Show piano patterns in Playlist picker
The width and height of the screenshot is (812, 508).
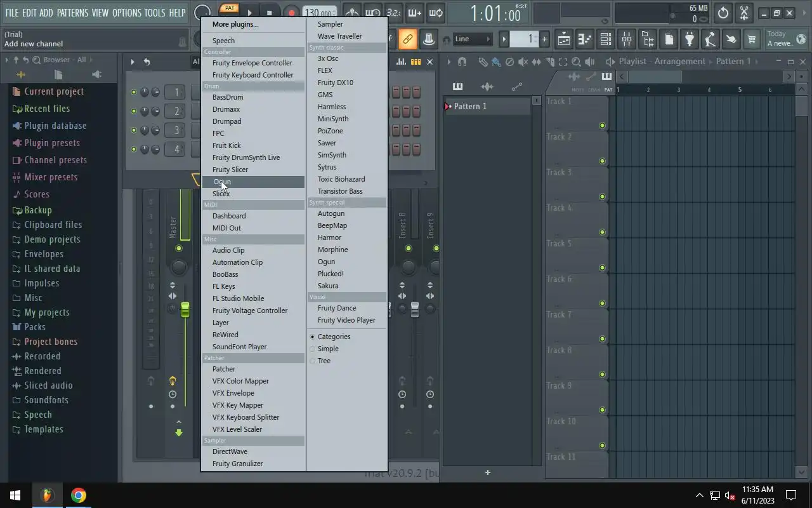(457, 86)
